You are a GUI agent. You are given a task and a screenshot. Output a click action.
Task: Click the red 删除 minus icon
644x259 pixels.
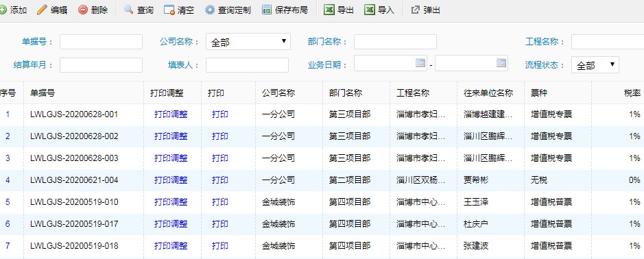coord(83,10)
